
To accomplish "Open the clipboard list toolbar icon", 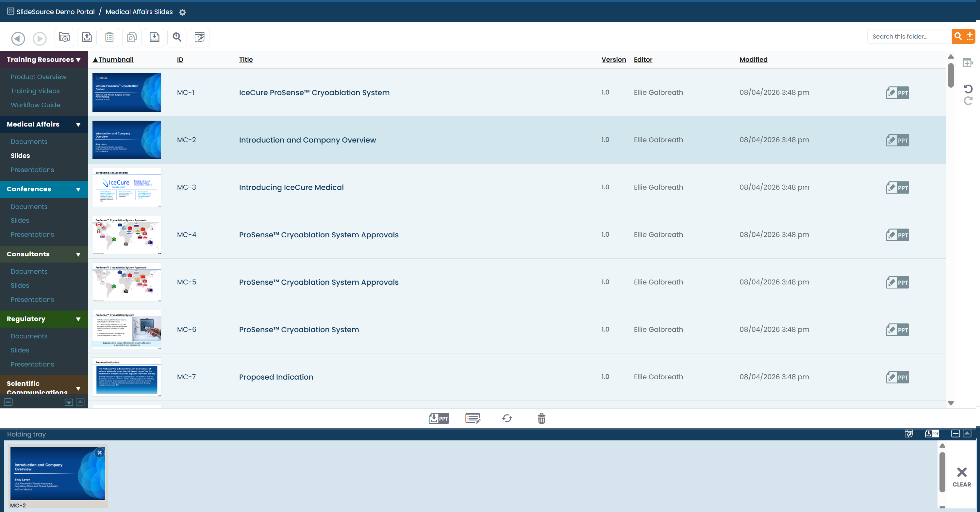I will click(x=109, y=37).
